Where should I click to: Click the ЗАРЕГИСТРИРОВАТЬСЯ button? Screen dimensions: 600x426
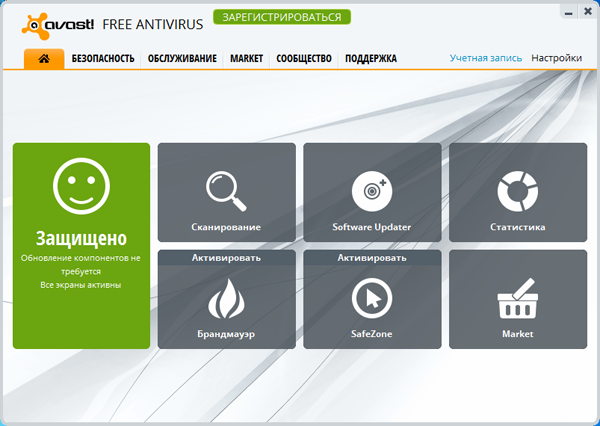[x=282, y=17]
